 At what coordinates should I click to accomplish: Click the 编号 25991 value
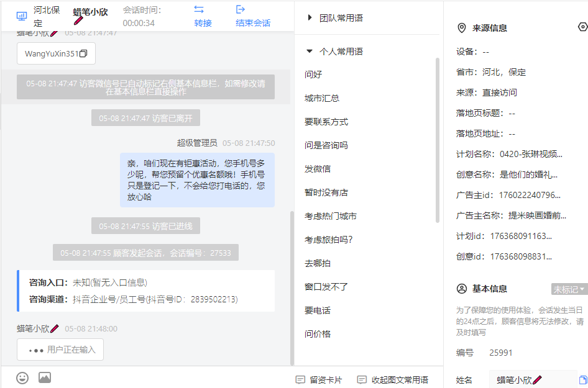[500, 353]
